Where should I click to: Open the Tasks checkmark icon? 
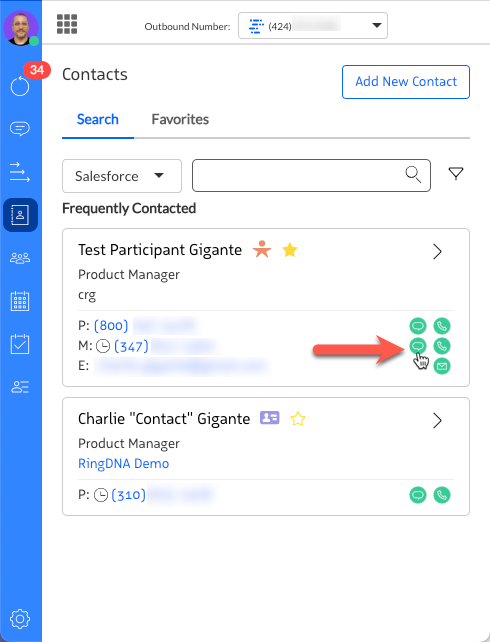20,344
